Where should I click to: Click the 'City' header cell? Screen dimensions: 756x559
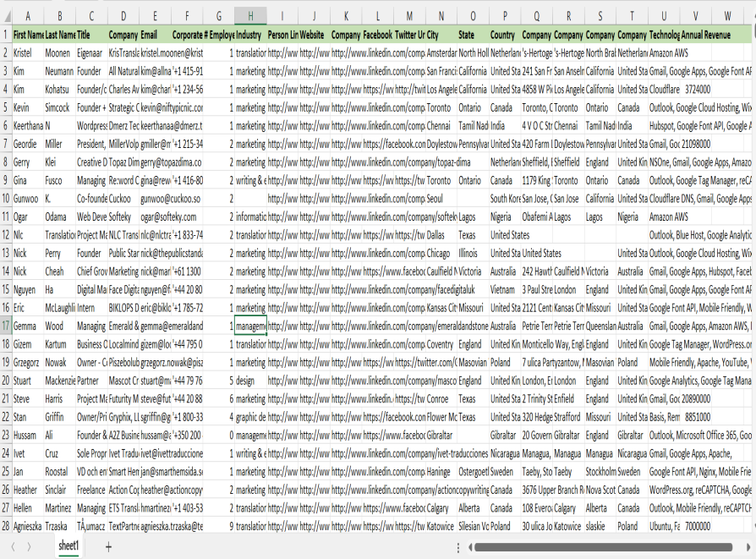(441, 35)
